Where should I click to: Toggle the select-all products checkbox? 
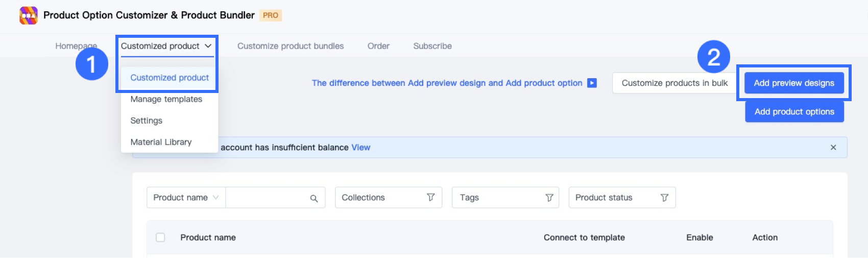coord(160,238)
